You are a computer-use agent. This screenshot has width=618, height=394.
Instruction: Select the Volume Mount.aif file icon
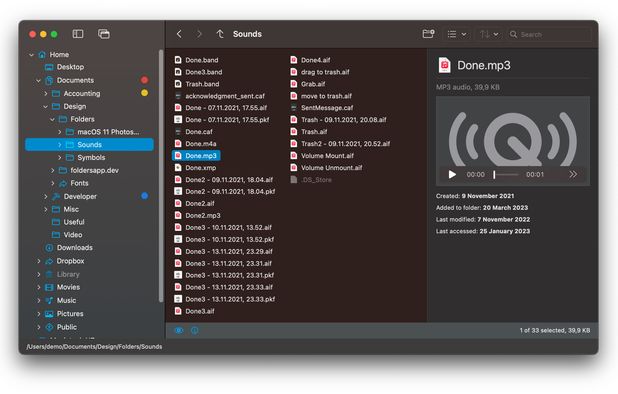[294, 156]
